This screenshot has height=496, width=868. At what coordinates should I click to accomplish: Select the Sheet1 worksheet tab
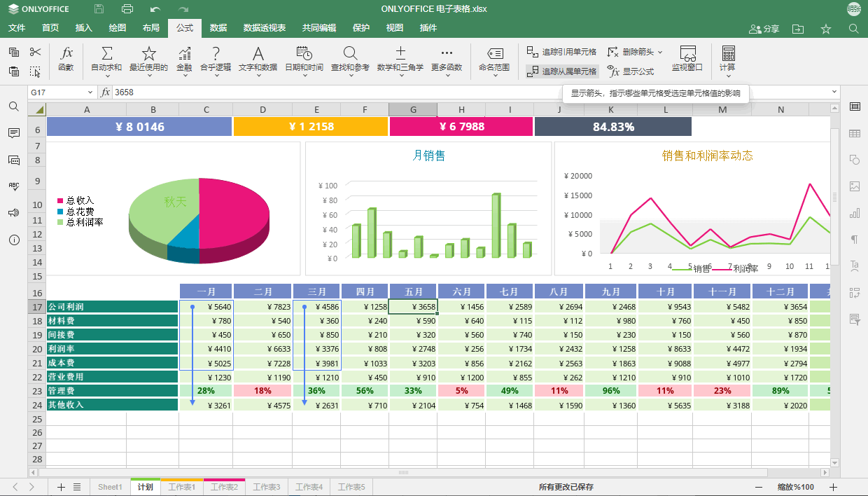tap(110, 487)
